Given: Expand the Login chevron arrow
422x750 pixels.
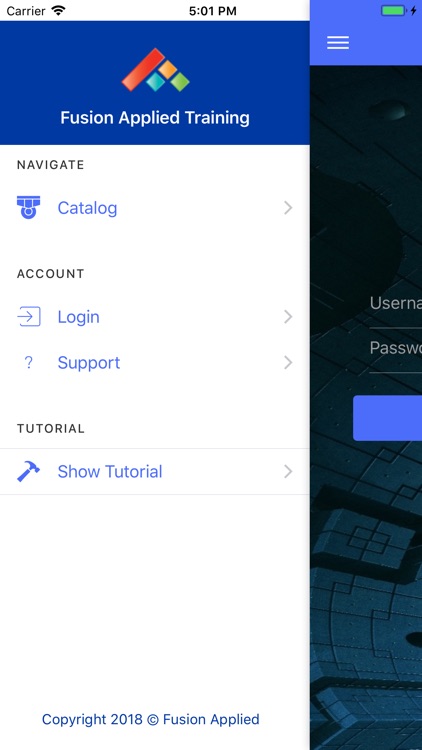Looking at the screenshot, I should tap(288, 317).
